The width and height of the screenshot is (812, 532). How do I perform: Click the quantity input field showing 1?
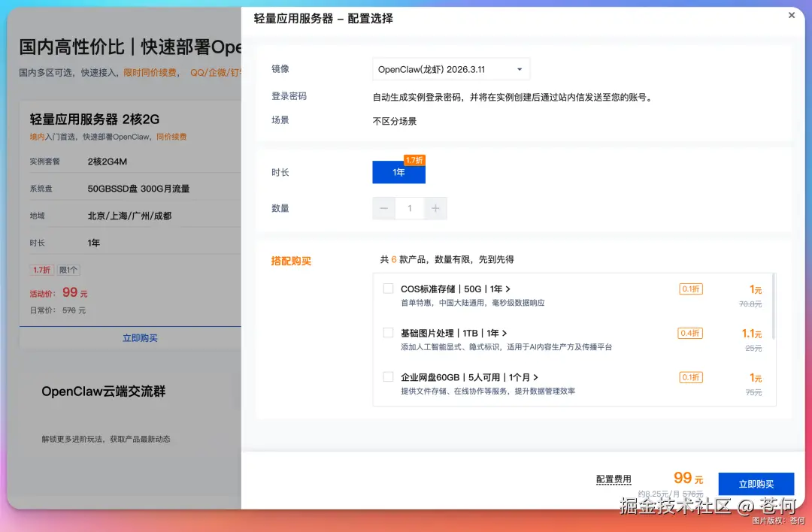coord(410,208)
